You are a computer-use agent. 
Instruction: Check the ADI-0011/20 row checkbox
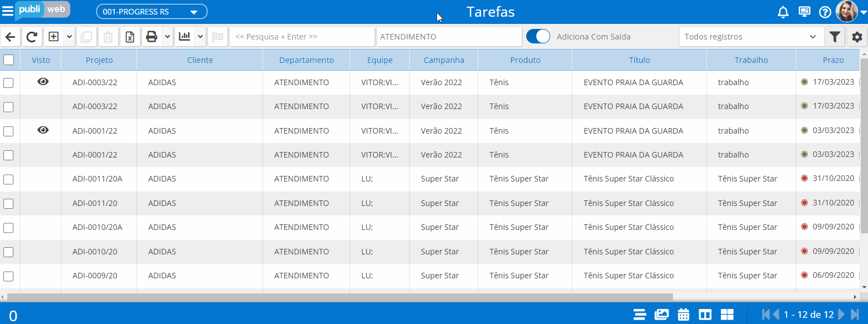8,203
